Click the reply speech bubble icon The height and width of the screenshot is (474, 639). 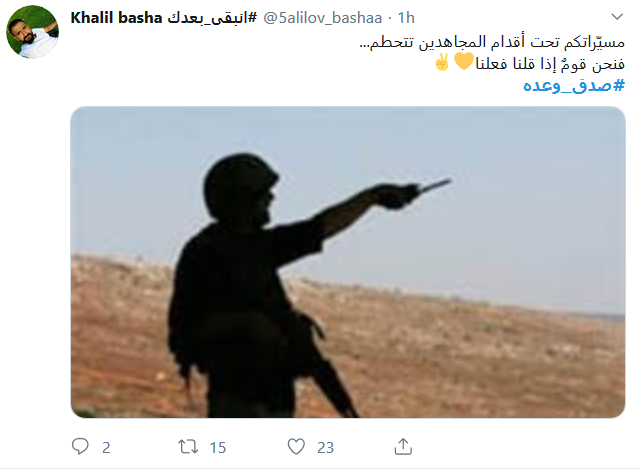pos(80,446)
